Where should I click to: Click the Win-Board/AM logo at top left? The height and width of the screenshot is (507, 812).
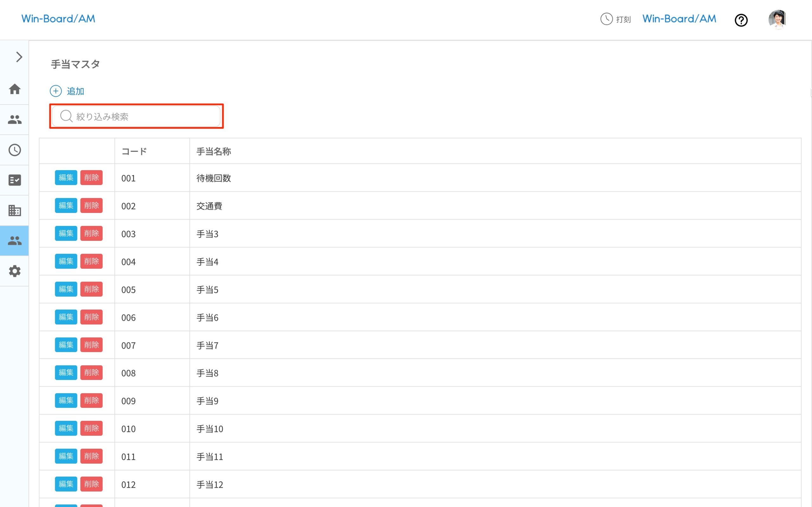58,19
